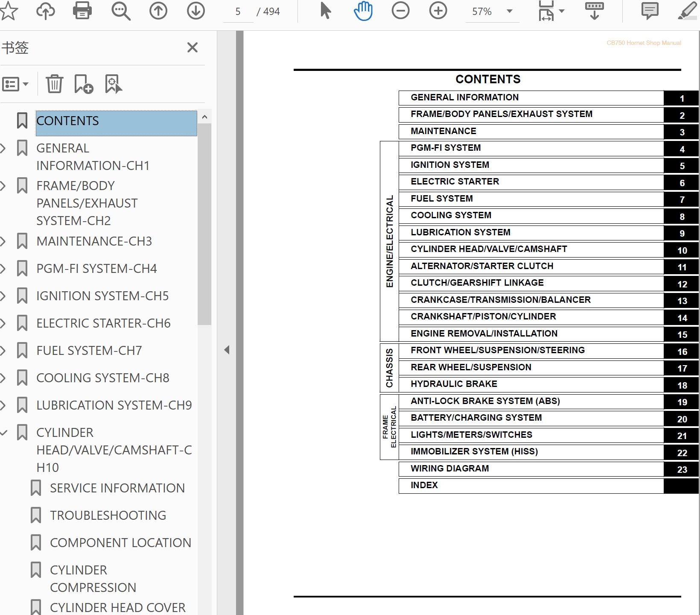The width and height of the screenshot is (700, 615).
Task: Go to next page with down arrow
Action: coord(196,11)
